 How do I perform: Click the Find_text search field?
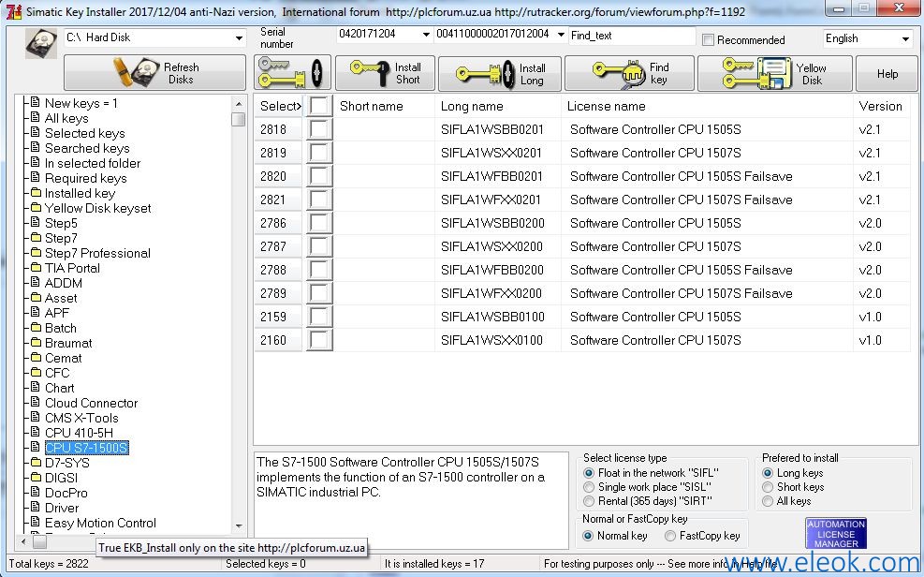[632, 36]
